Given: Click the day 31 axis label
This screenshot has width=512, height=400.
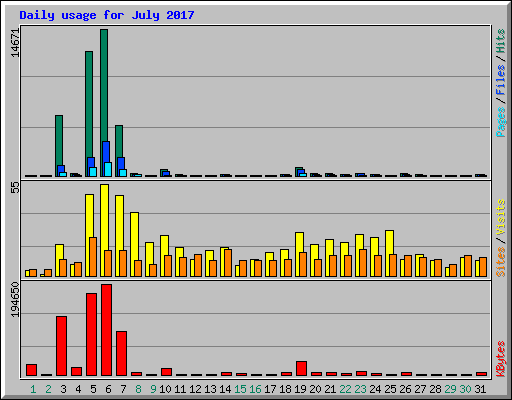Looking at the screenshot, I should 480,389.
